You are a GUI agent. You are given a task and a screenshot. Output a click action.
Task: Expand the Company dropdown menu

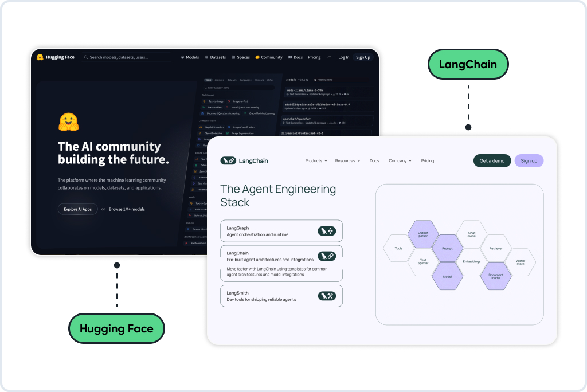pos(400,160)
